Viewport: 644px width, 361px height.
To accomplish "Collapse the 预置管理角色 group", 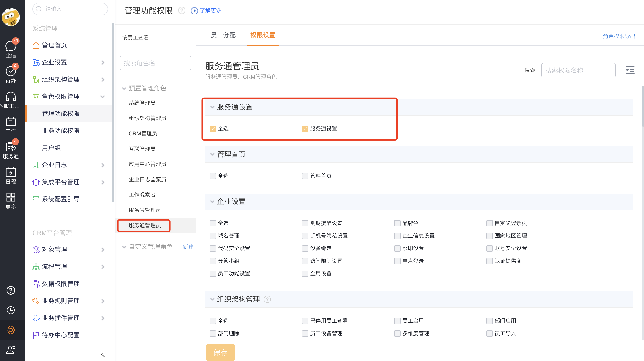I will click(124, 88).
